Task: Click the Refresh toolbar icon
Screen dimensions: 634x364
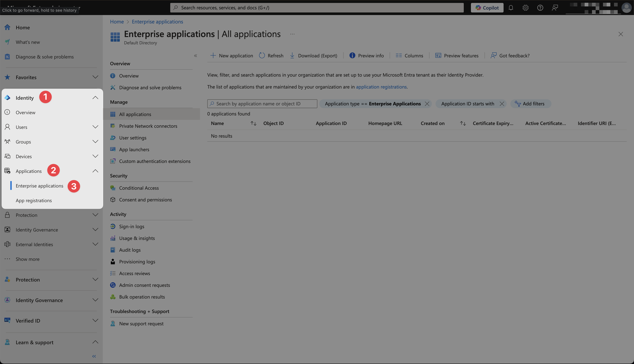Action: [262, 56]
